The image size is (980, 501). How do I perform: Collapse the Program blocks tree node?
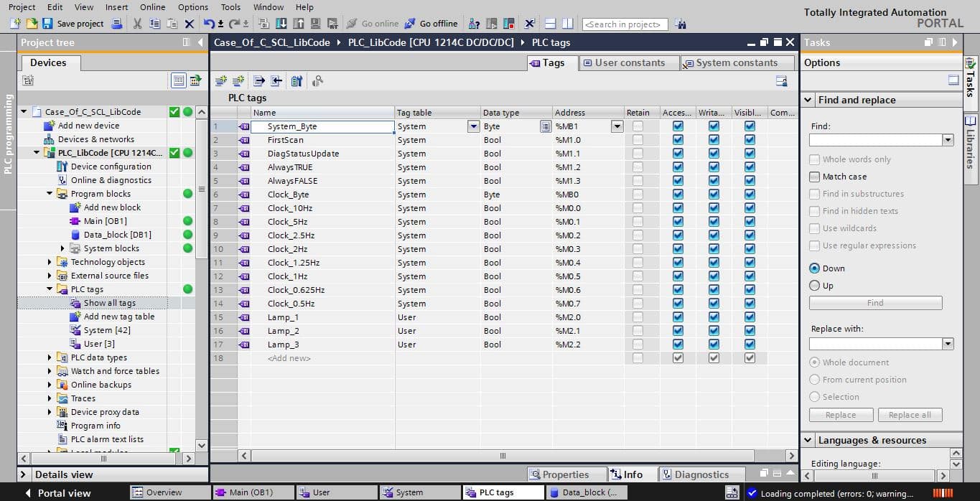pos(50,194)
